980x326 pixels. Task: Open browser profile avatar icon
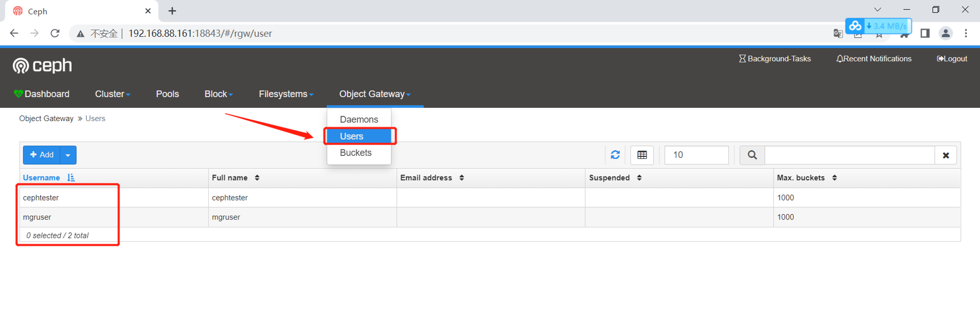(x=946, y=33)
